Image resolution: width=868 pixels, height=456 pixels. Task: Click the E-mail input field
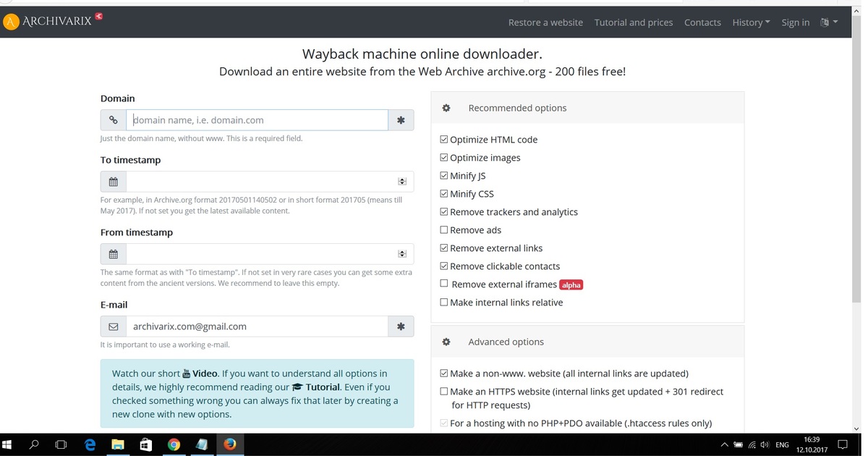pos(257,326)
